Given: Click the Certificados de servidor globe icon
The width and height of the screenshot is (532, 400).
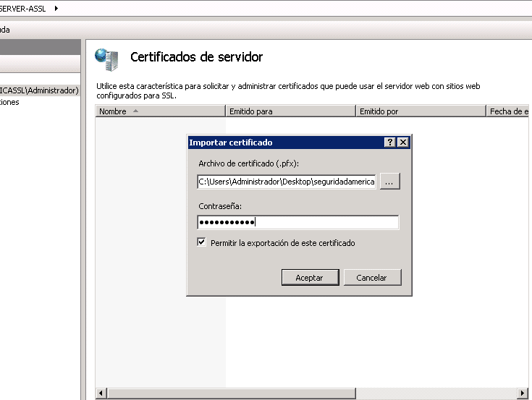Looking at the screenshot, I should point(107,59).
